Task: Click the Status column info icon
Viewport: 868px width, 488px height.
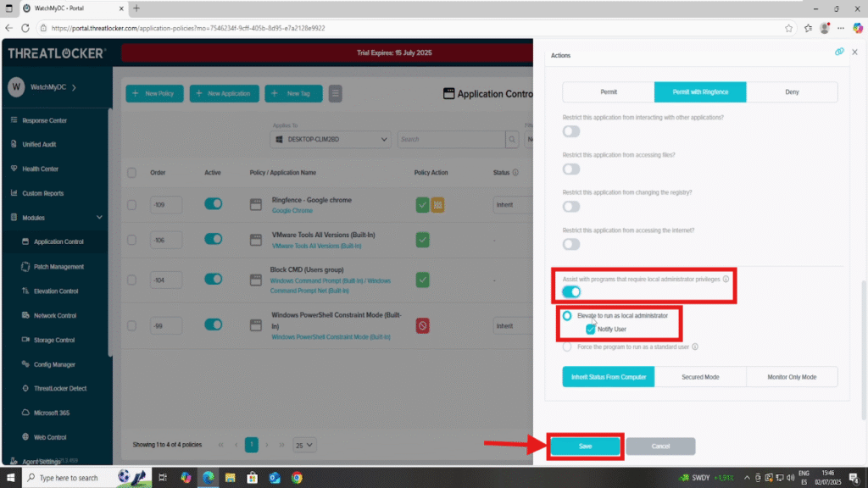Action: pyautogui.click(x=515, y=173)
